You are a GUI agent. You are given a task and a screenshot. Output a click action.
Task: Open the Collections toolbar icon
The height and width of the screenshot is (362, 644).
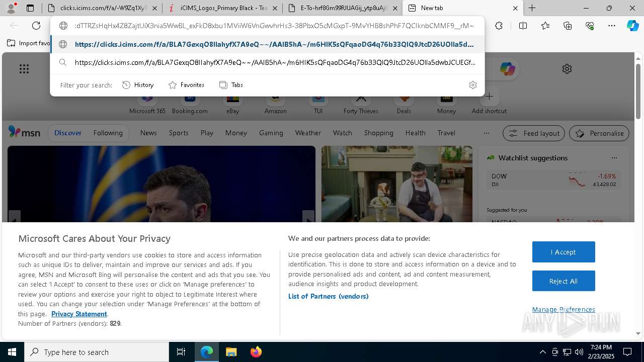pyautogui.click(x=568, y=26)
